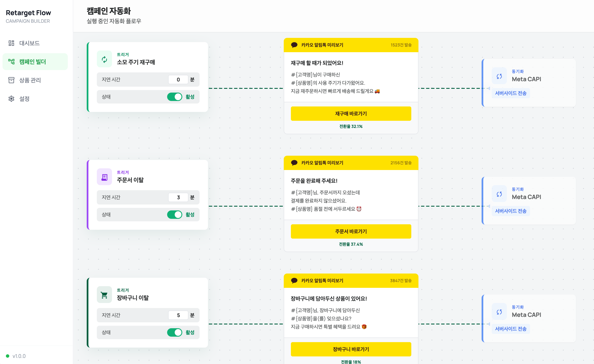
Task: Open the 대시보드 menu item
Action: pos(29,43)
